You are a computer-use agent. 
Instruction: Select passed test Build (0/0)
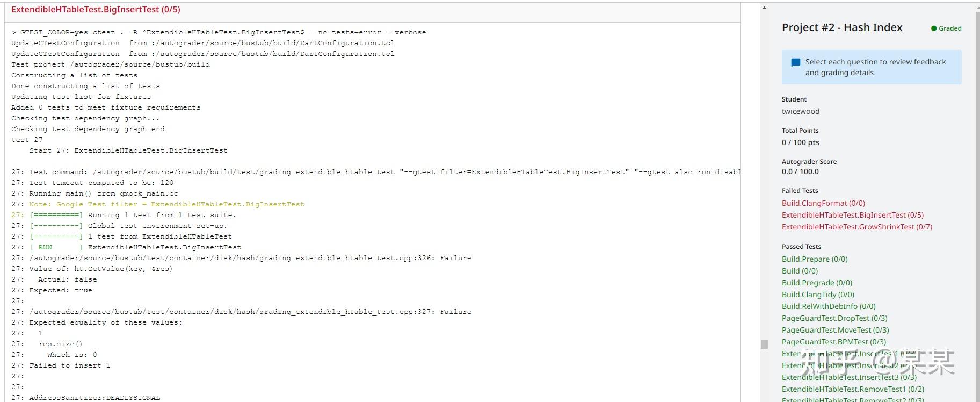[800, 271]
